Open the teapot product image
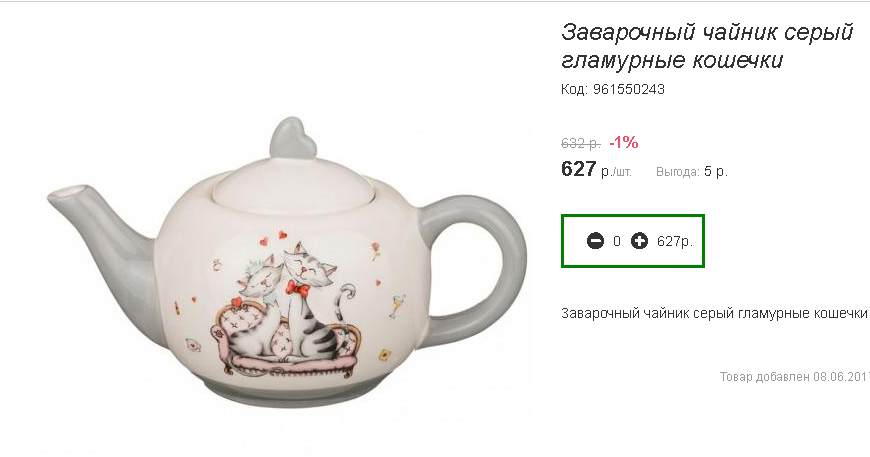This screenshot has width=870, height=457. [287, 262]
